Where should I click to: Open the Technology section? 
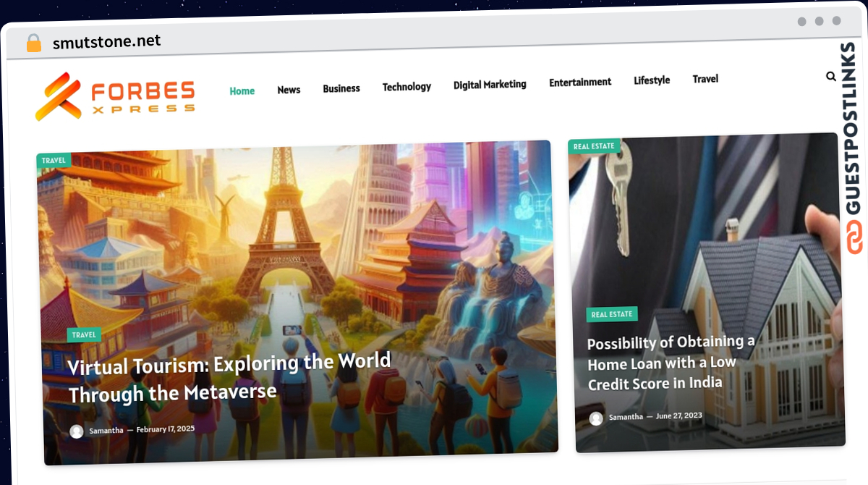407,87
